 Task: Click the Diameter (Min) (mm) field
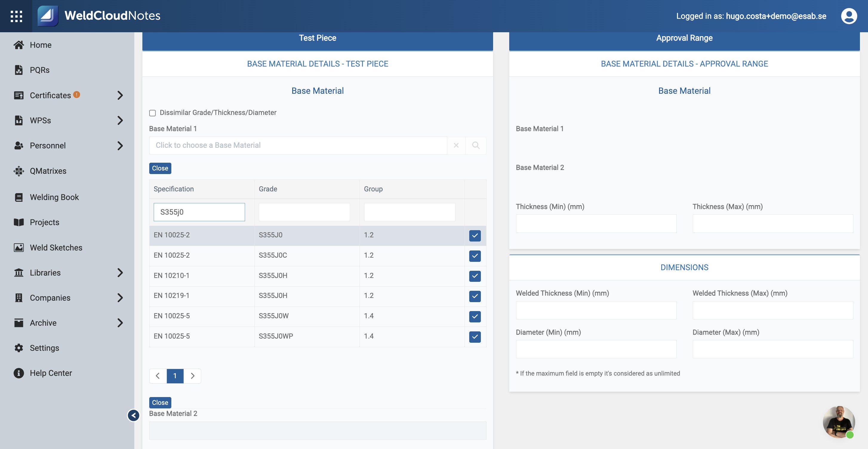(x=596, y=349)
